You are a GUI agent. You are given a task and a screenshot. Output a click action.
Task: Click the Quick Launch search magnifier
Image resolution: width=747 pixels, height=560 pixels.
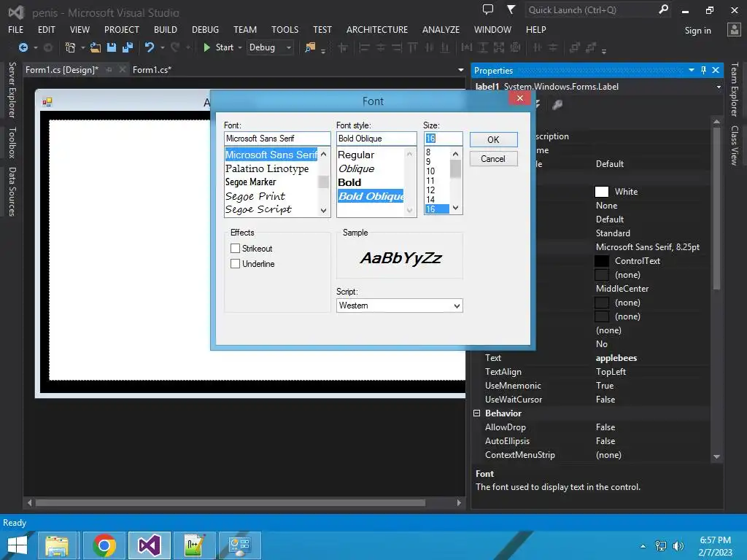(663, 9)
